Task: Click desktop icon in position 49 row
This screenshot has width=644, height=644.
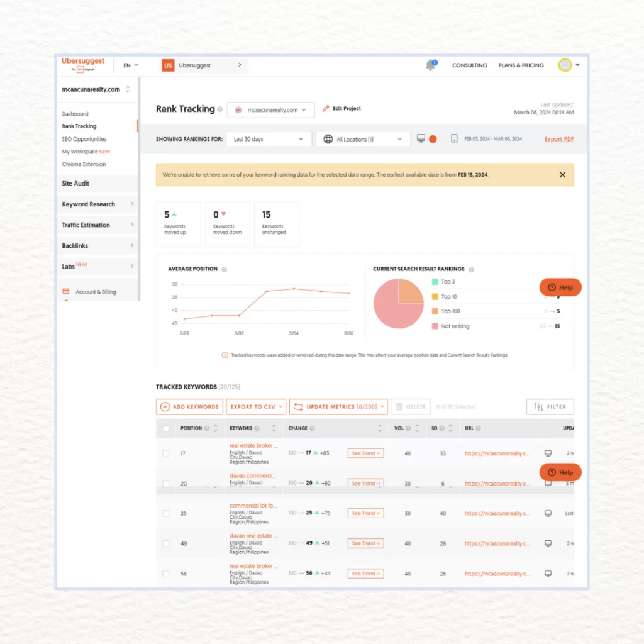Action: pos(548,543)
